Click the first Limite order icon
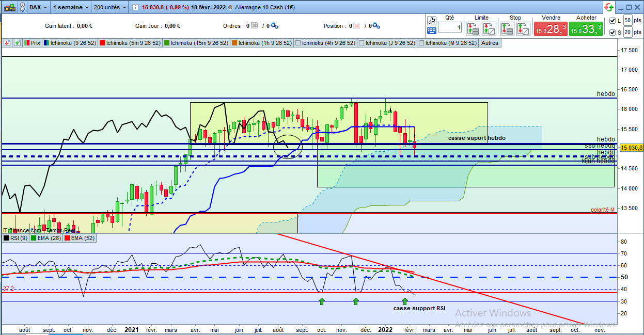The height and width of the screenshot is (335, 644). pyautogui.click(x=474, y=28)
